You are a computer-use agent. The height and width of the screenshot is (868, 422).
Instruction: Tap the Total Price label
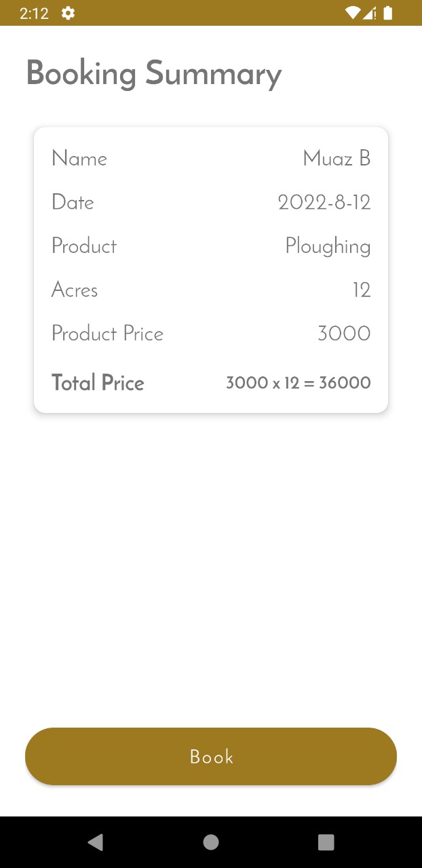pos(98,382)
